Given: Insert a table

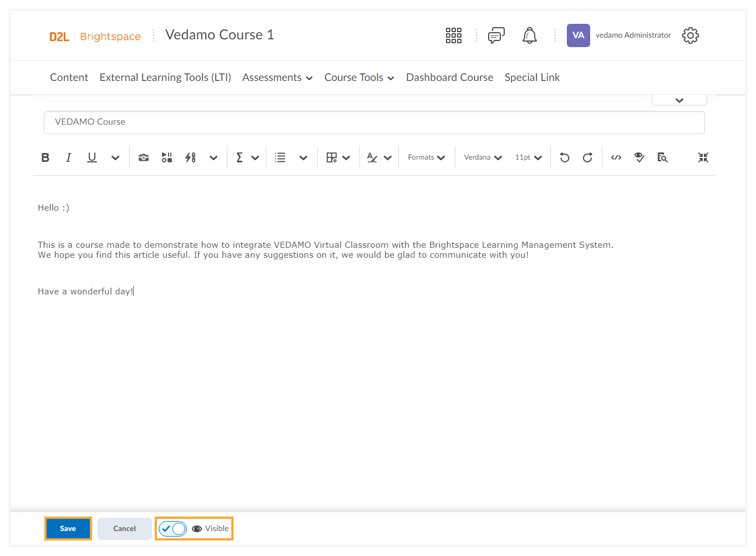Looking at the screenshot, I should pos(332,157).
